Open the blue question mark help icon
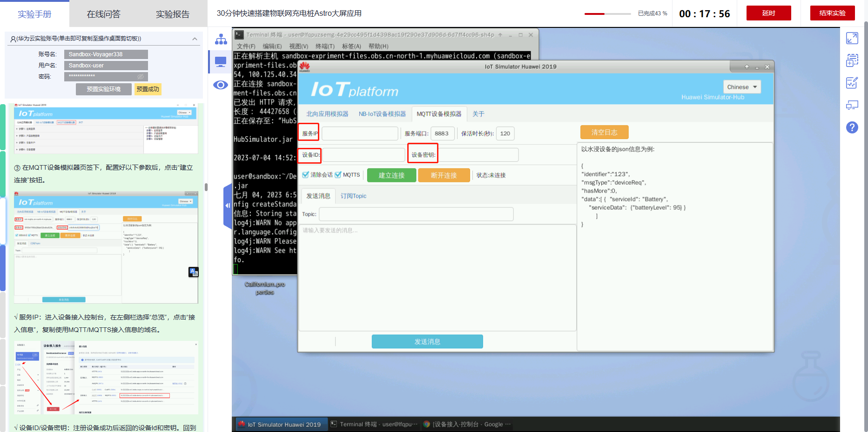868x432 pixels. point(852,127)
